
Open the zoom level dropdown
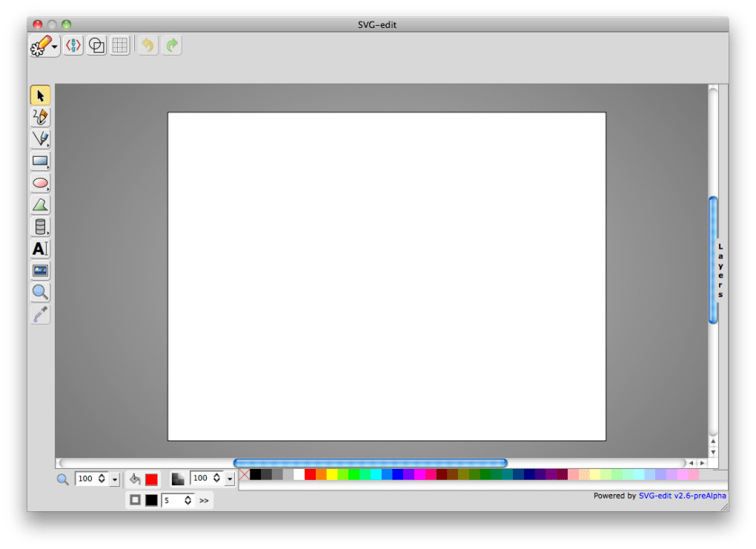(x=115, y=479)
